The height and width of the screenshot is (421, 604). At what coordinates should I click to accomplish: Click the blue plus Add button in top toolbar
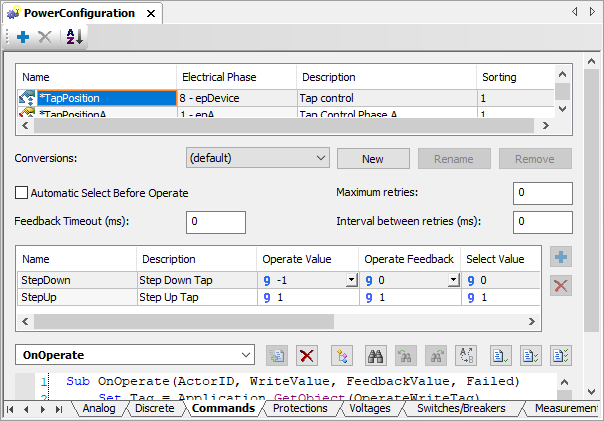[22, 37]
